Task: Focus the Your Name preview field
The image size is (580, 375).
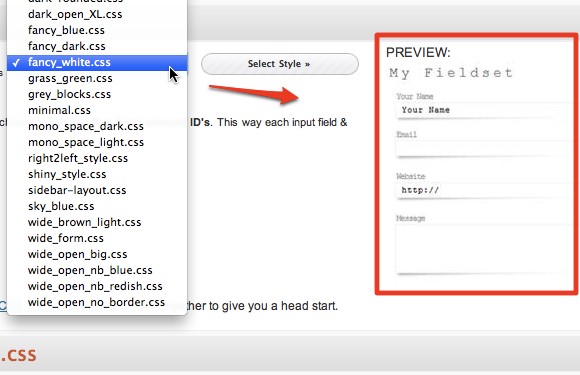Action: click(484, 110)
